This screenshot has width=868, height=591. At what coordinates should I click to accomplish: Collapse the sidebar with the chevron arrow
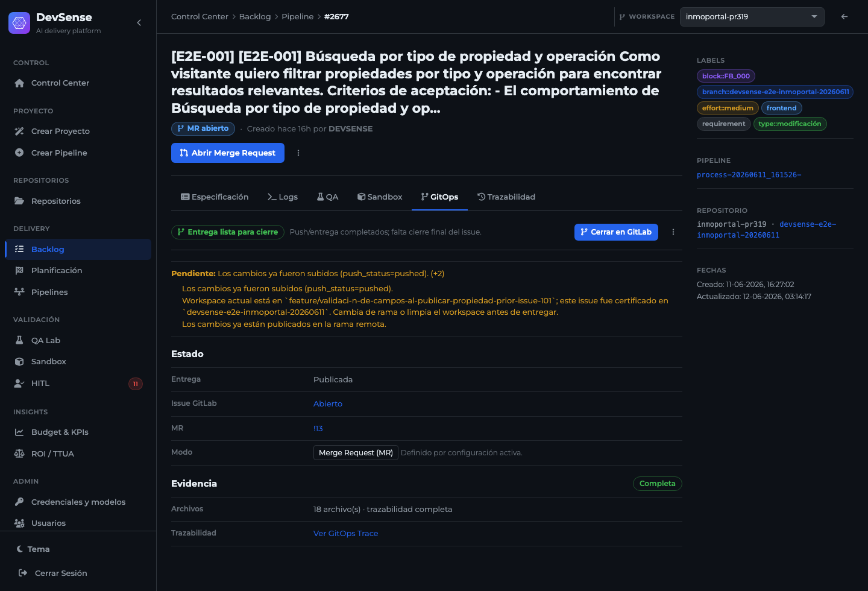139,23
